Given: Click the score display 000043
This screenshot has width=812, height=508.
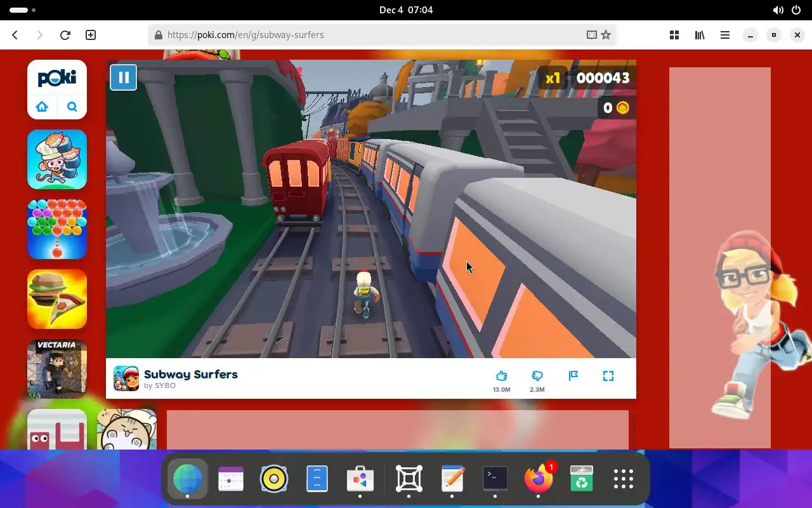Looking at the screenshot, I should click(x=603, y=78).
